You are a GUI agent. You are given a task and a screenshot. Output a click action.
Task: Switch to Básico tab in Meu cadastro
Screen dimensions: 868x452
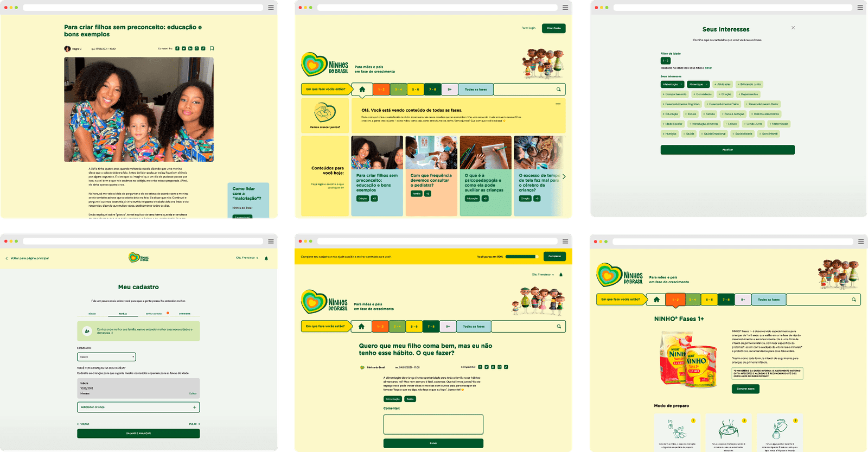click(x=92, y=314)
